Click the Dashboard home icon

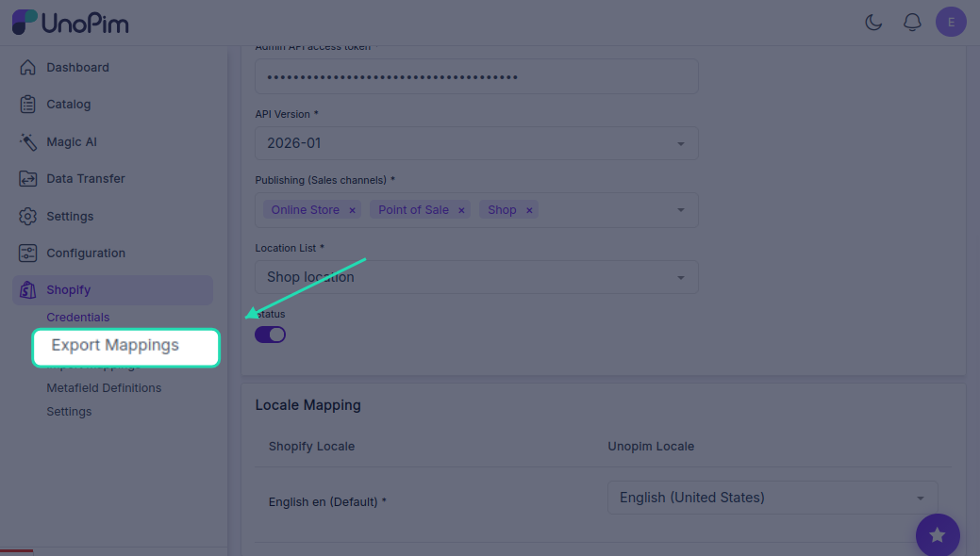[x=27, y=68]
